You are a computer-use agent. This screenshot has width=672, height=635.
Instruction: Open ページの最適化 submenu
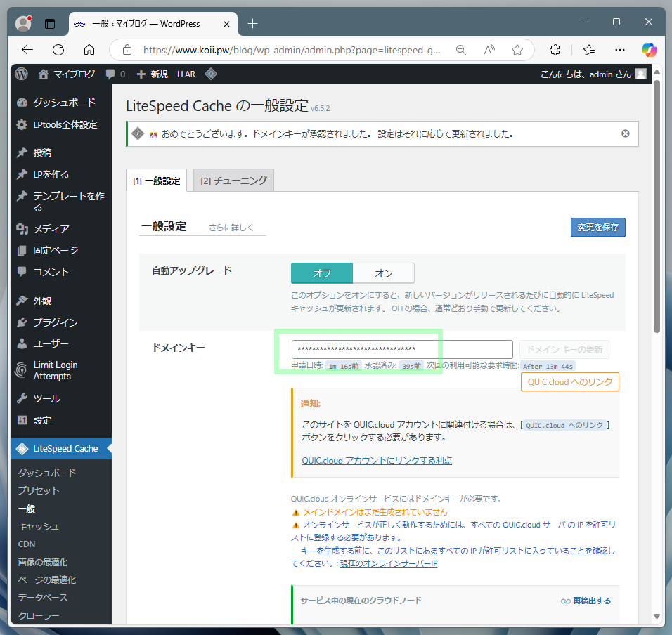click(x=46, y=580)
